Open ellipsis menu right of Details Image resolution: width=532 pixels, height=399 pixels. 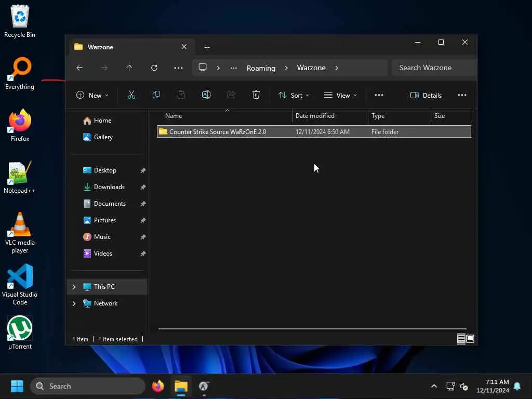coord(462,95)
